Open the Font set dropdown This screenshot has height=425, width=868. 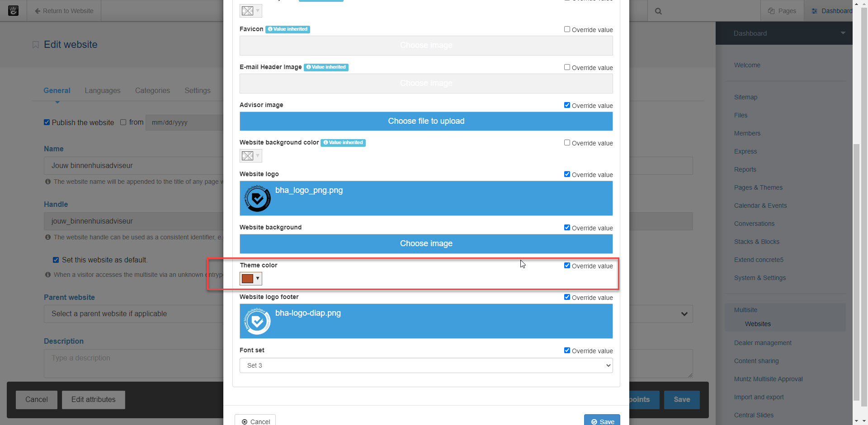426,365
